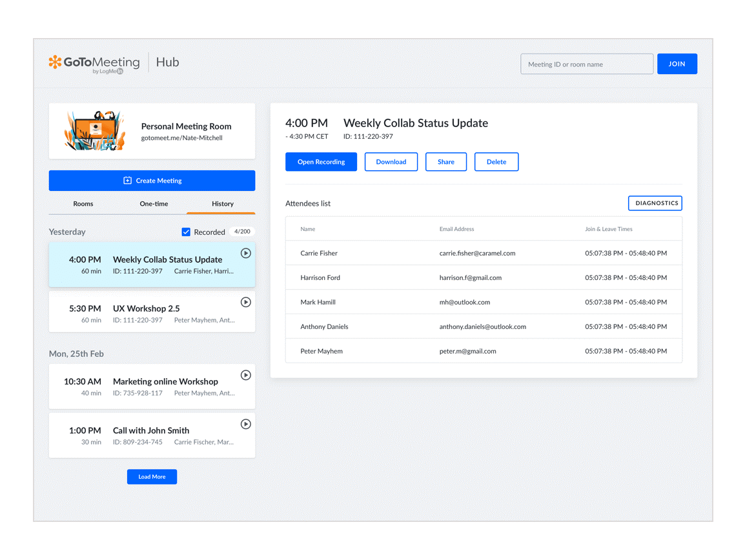Play the UX Workshop 2.5 recording
Image resolution: width=745 pixels, height=560 pixels.
(x=245, y=302)
